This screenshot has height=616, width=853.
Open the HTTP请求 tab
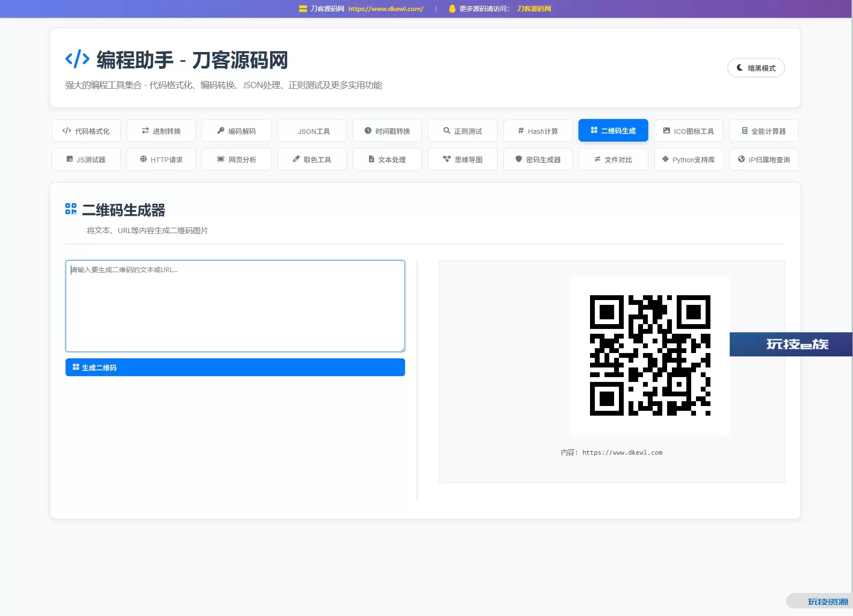pyautogui.click(x=161, y=159)
